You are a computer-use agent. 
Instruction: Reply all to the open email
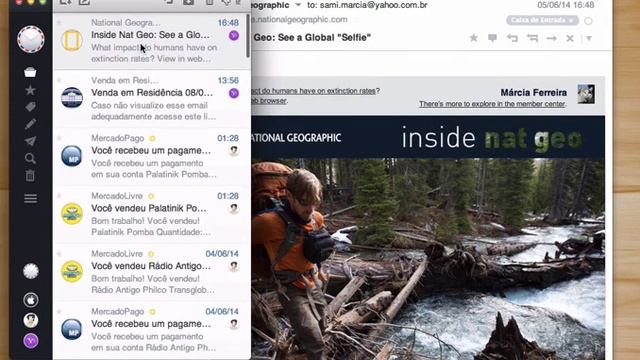pos(532,38)
